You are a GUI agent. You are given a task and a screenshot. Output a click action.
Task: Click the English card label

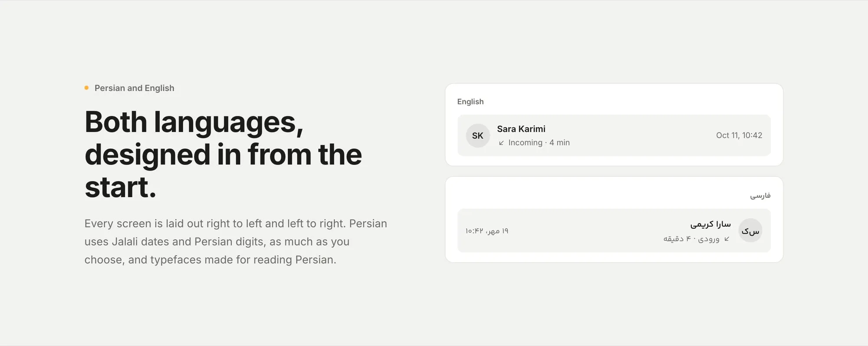tap(470, 102)
